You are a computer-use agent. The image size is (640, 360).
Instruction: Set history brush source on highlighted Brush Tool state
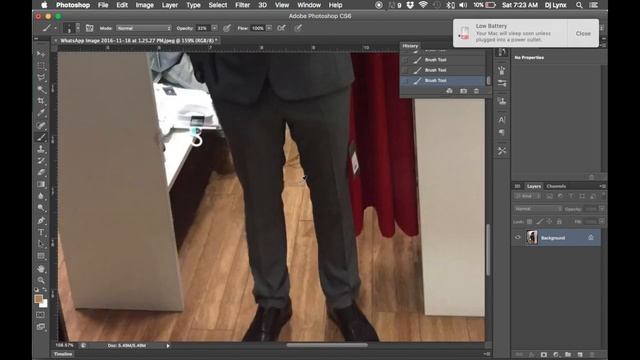(405, 81)
